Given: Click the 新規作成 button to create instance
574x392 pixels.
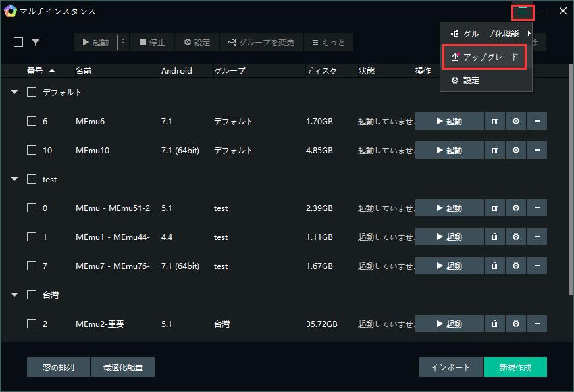Looking at the screenshot, I should (x=516, y=367).
